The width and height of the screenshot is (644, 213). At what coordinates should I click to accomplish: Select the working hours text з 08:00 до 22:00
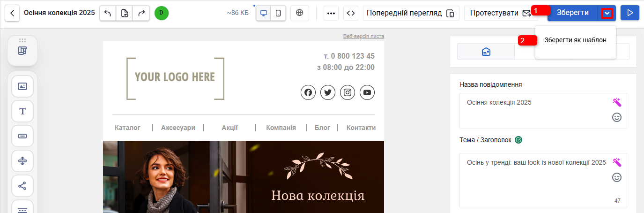(346, 67)
